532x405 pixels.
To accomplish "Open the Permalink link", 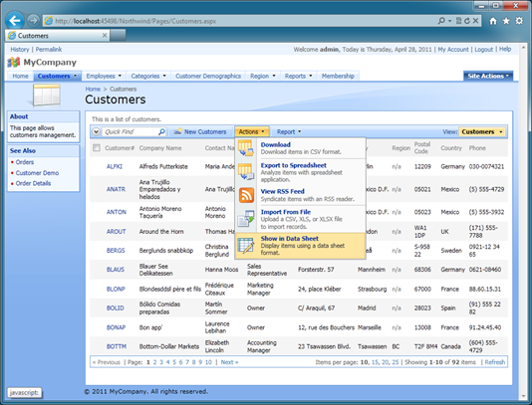I will click(49, 50).
